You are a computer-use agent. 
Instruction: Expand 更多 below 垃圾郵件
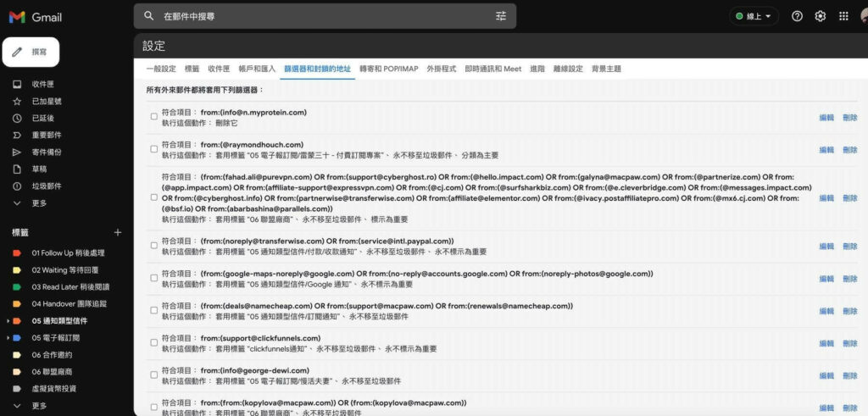39,203
